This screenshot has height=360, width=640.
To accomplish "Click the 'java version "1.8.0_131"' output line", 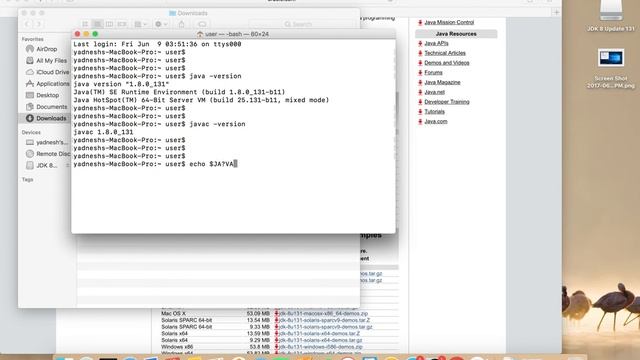I will pyautogui.click(x=121, y=84).
